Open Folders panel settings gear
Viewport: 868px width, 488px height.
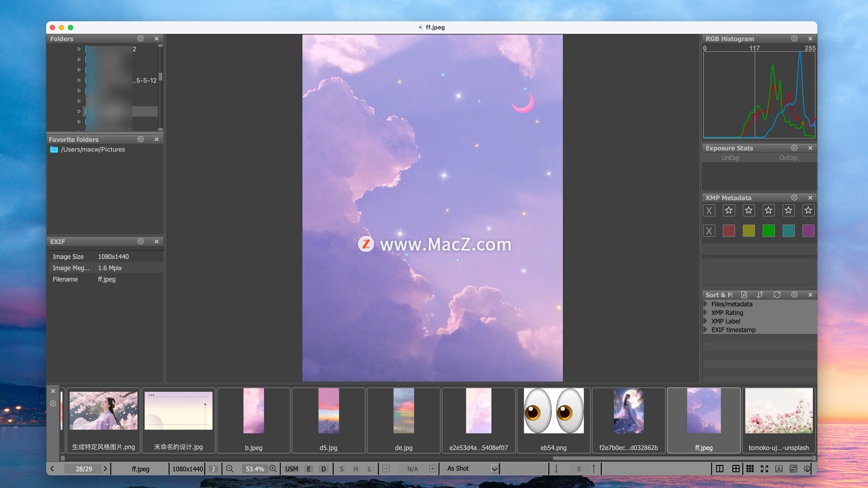click(141, 38)
